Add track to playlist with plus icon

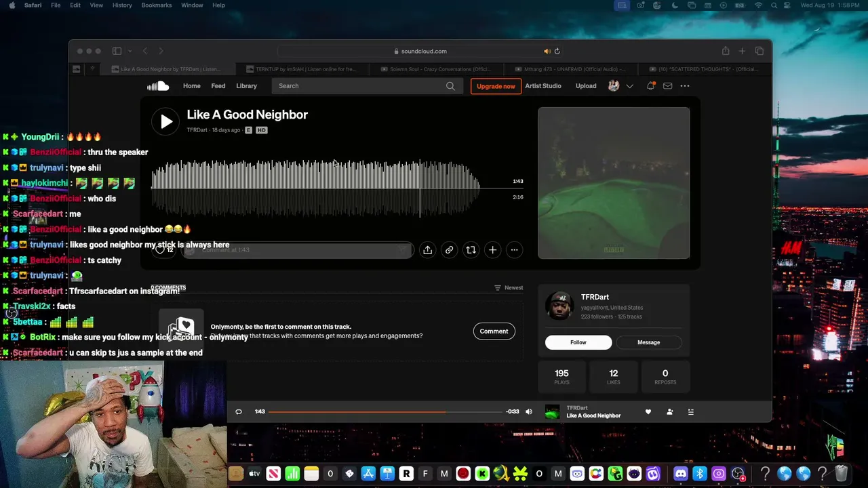(492, 250)
